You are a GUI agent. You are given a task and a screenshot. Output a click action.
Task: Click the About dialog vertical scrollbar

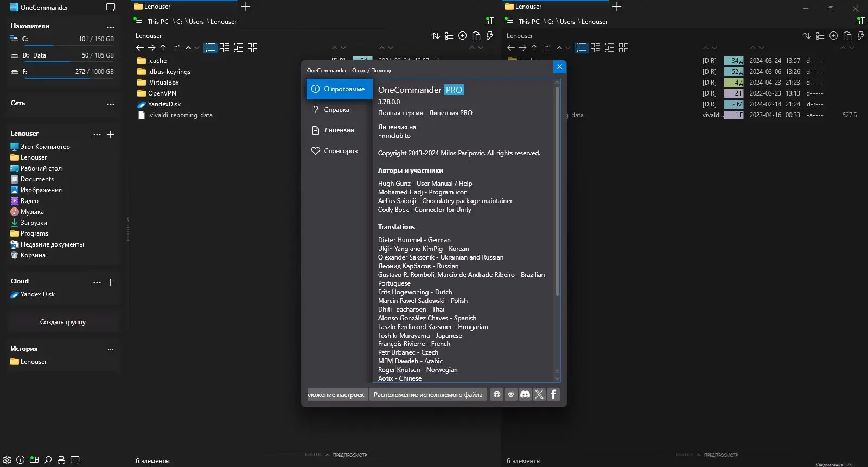[x=557, y=191]
